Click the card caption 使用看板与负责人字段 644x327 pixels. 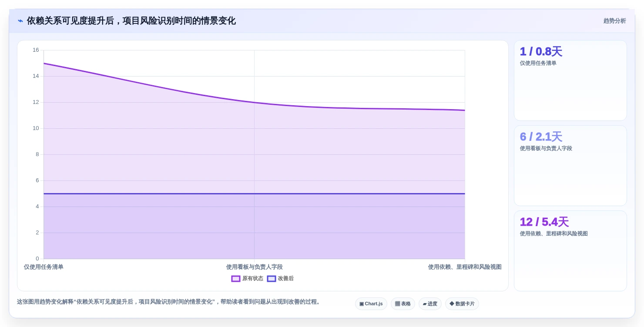tap(546, 148)
